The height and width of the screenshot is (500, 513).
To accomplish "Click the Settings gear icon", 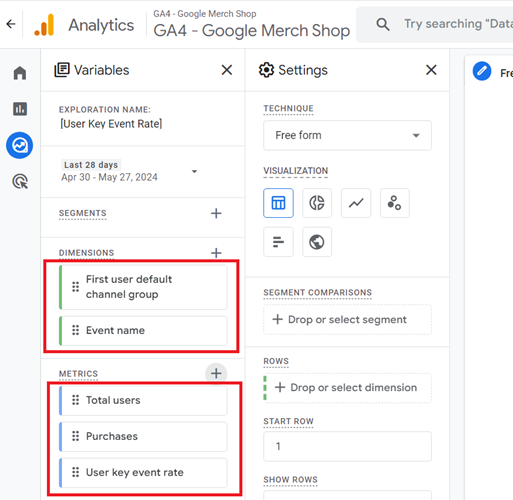I will tap(266, 70).
